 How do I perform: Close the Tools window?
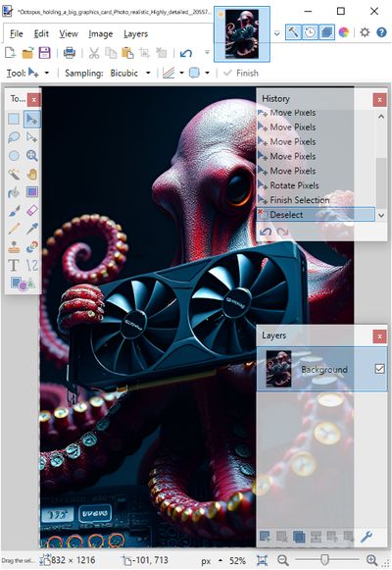coord(33,100)
